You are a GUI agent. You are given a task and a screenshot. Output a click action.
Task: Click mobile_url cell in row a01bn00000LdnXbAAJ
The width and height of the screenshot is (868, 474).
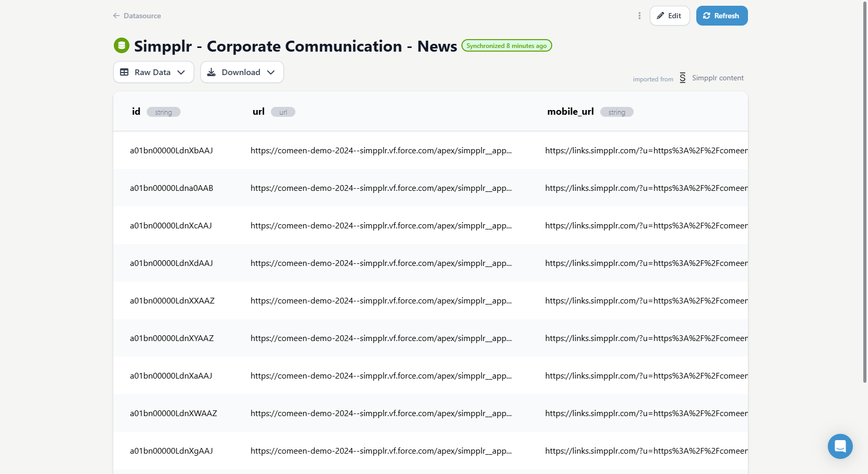point(646,150)
